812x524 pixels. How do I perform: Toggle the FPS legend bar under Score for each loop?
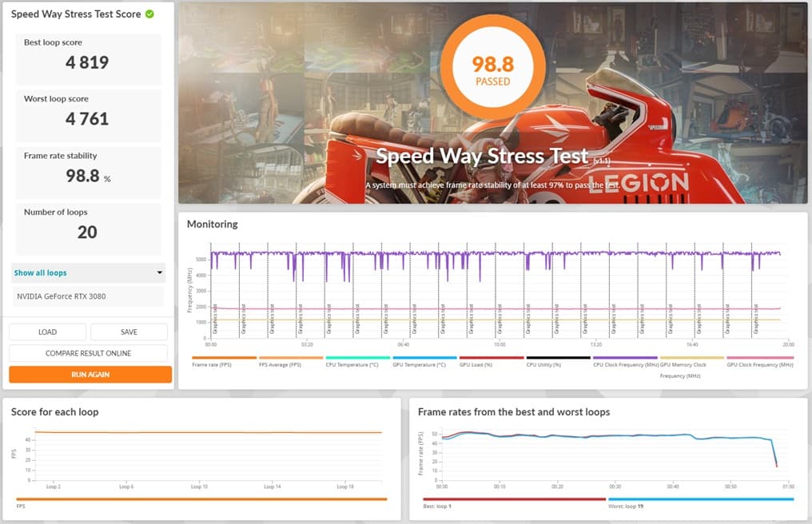click(x=201, y=499)
